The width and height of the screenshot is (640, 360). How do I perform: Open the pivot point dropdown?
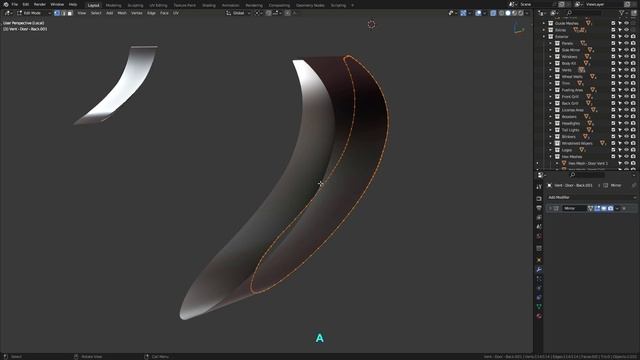(259, 13)
